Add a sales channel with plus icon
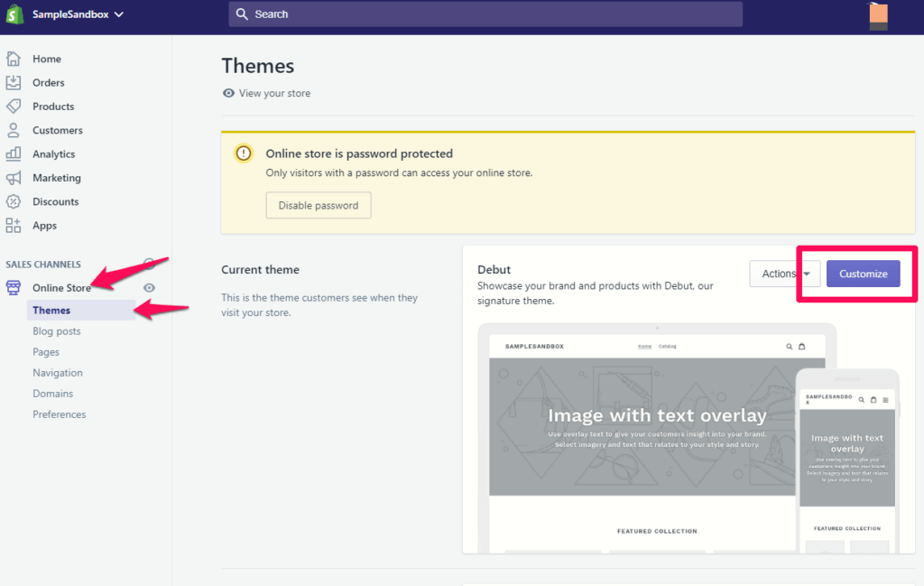The width and height of the screenshot is (924, 586). pos(150,264)
